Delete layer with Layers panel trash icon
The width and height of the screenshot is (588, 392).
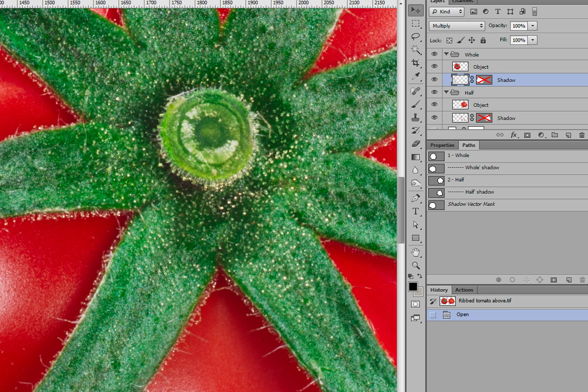(582, 135)
